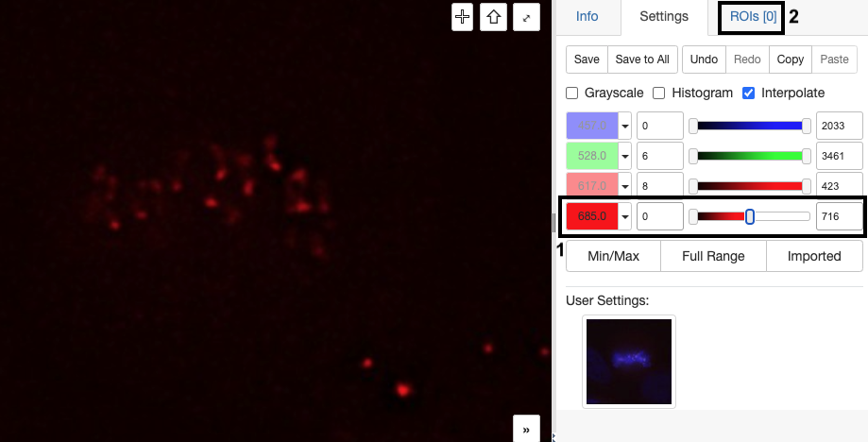Undo the last rendering change

click(x=704, y=59)
